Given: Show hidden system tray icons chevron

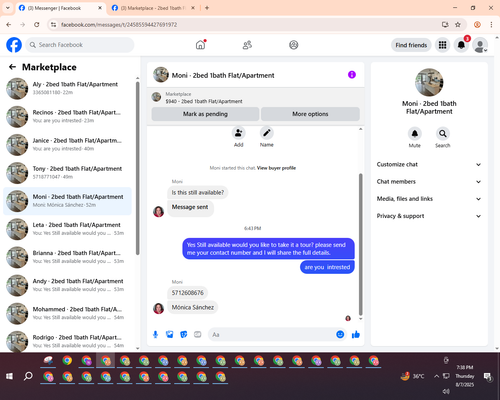Looking at the screenshot, I should [x=436, y=376].
